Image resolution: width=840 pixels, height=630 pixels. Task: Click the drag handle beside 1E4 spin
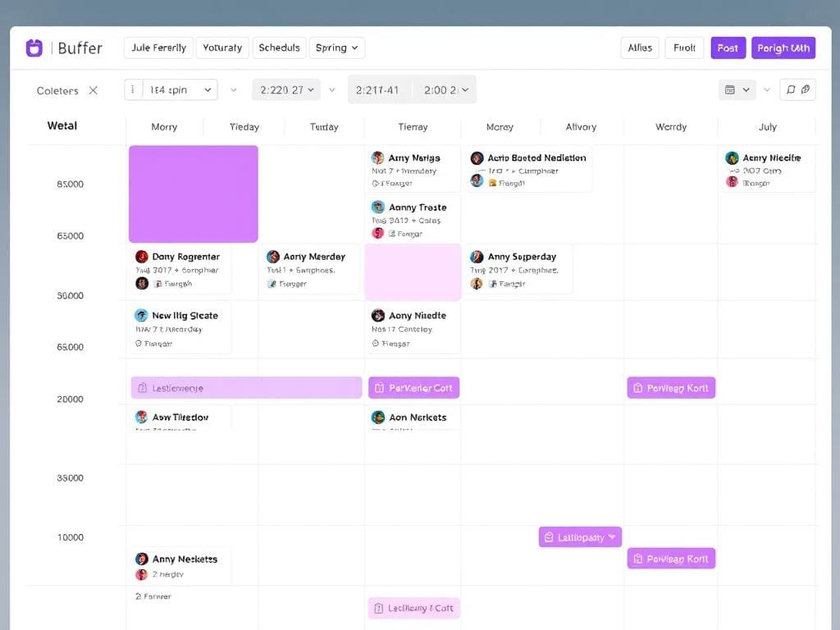click(133, 90)
